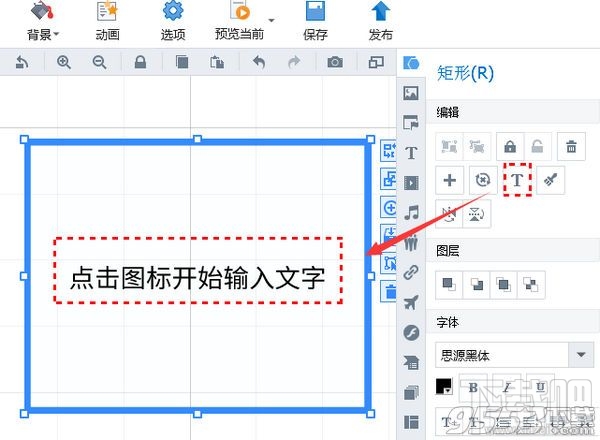Image resolution: width=600 pixels, height=440 pixels.
Task: Click the plus add icon in 编辑
Action: tap(450, 180)
